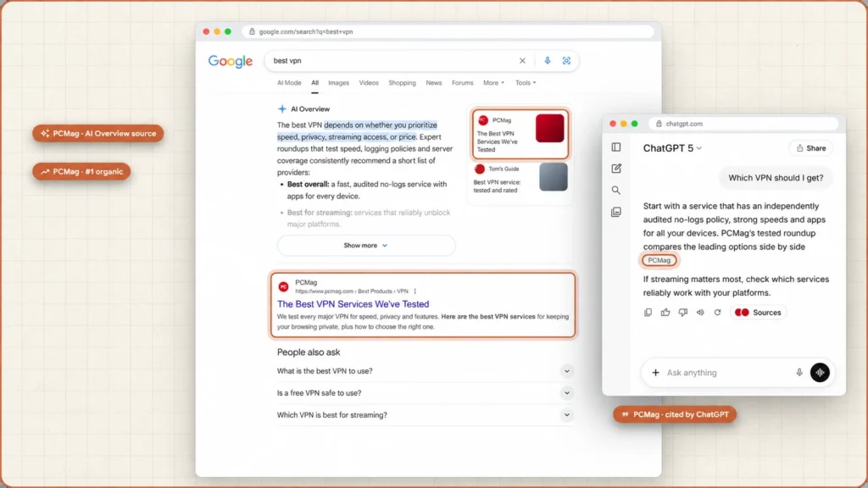This screenshot has height=488, width=868.
Task: Regenerate the ChatGPT response
Action: pyautogui.click(x=717, y=313)
